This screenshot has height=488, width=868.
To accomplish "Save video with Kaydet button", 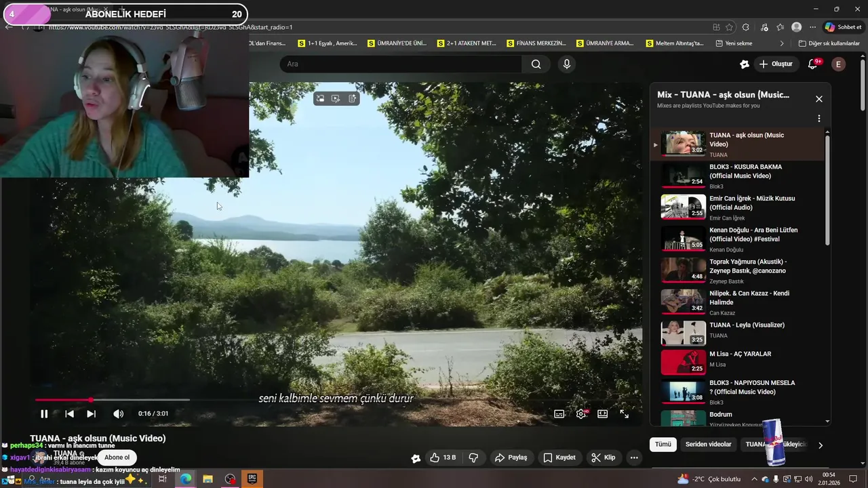I will (559, 457).
